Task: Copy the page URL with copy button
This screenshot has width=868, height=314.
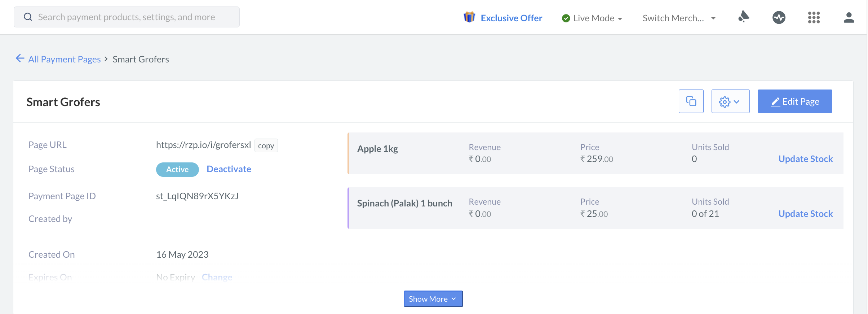Action: pyautogui.click(x=266, y=145)
